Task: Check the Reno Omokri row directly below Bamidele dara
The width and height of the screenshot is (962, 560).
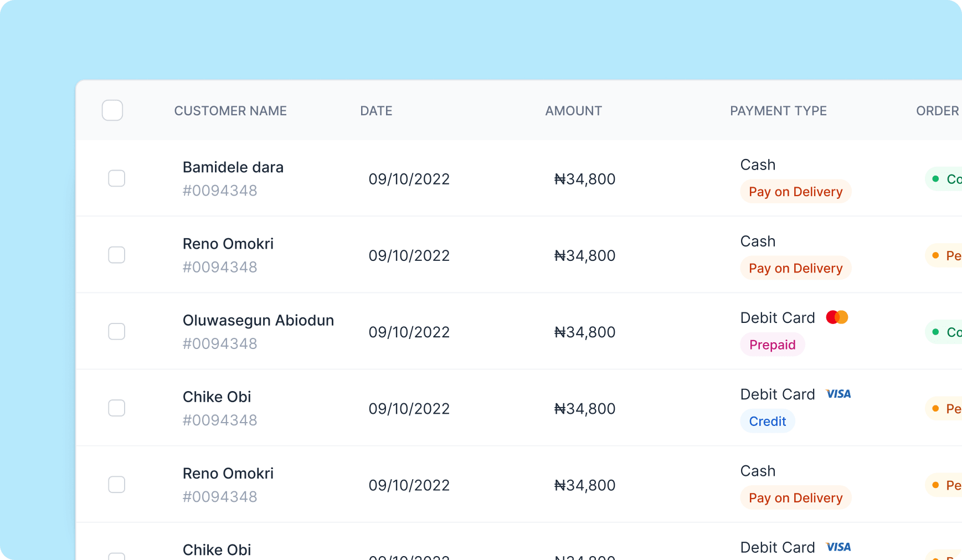Action: click(x=116, y=255)
